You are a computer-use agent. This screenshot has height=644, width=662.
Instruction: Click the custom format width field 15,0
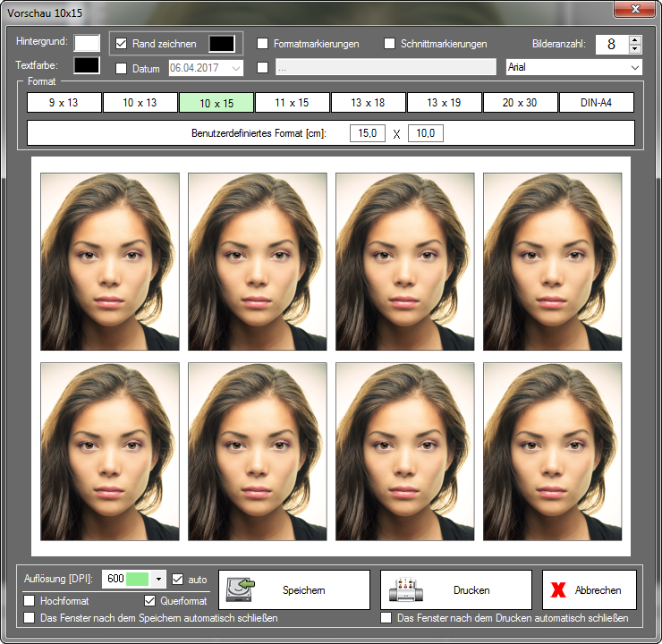(x=367, y=133)
